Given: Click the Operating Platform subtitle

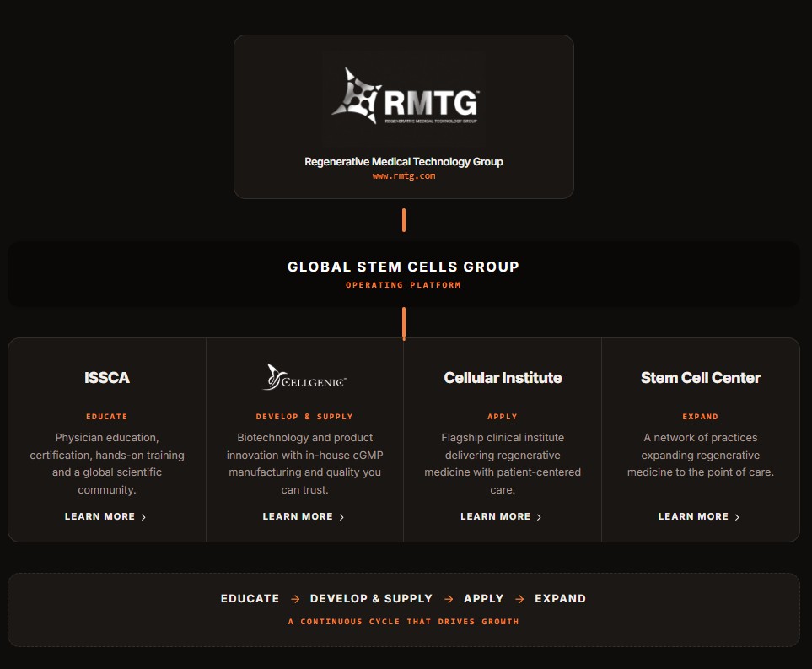Looking at the screenshot, I should pos(403,285).
